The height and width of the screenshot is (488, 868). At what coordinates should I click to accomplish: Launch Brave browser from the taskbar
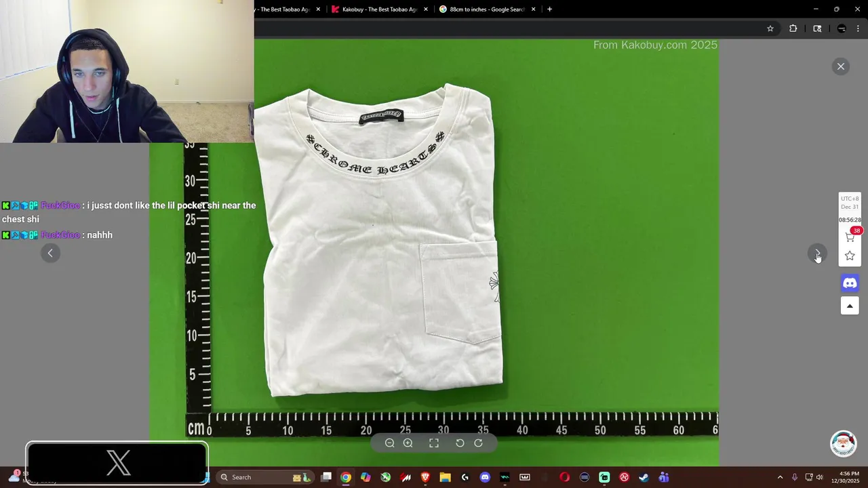[x=425, y=477]
